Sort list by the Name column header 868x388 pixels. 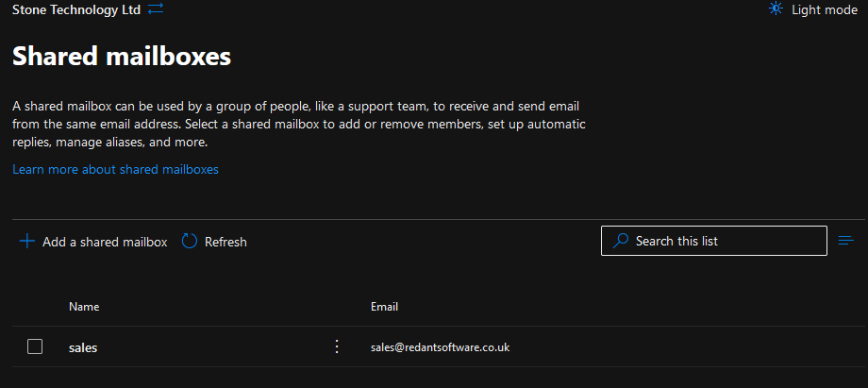[x=84, y=307]
